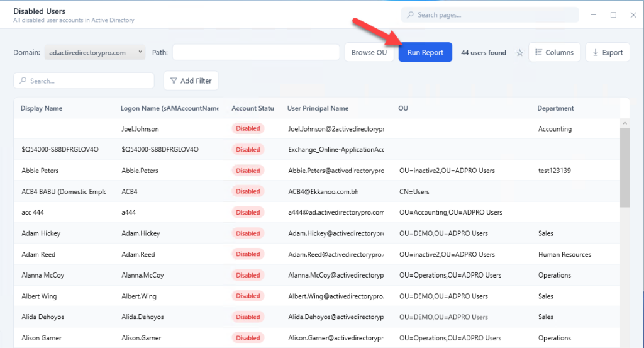The image size is (644, 348).
Task: Add a filter to the report
Action: click(191, 81)
